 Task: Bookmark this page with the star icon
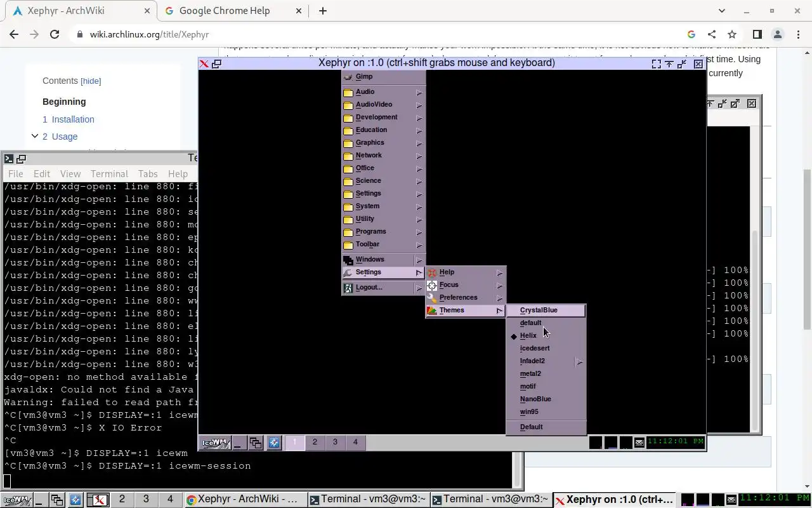pos(732,34)
